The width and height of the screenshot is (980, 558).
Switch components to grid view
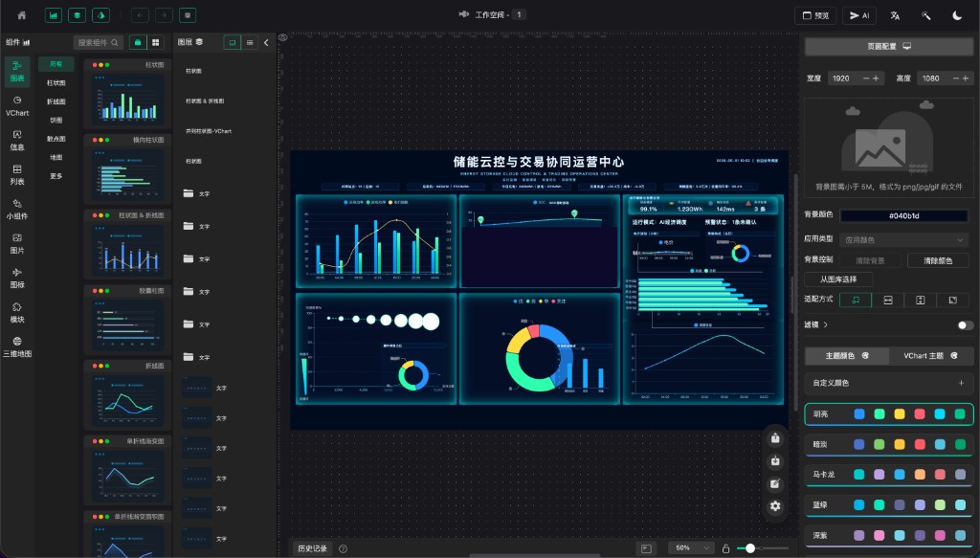tap(156, 42)
